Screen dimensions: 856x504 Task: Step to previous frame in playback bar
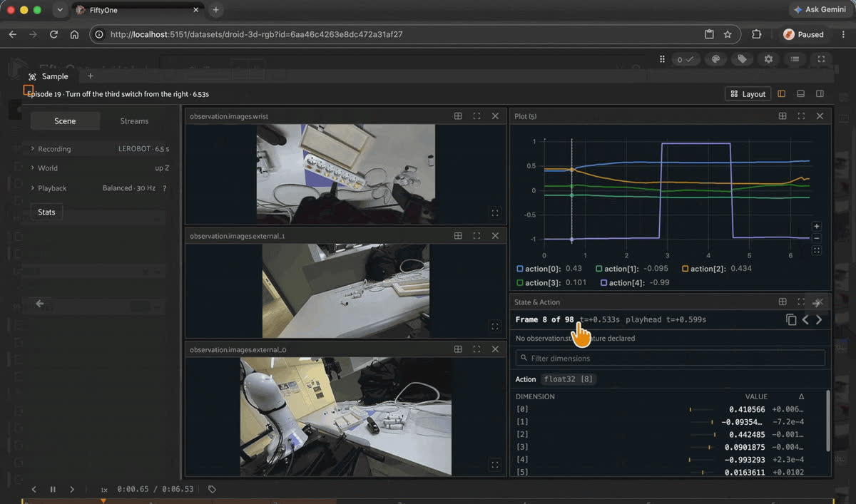click(x=34, y=489)
